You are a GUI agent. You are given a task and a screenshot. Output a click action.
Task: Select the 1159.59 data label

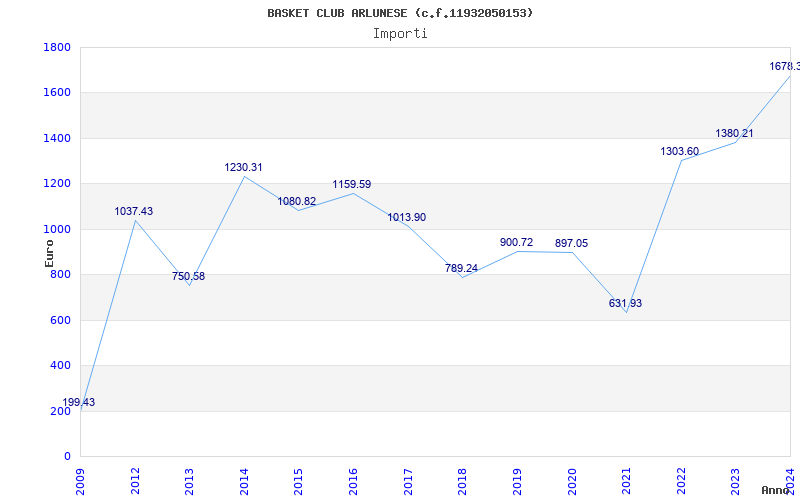tap(352, 184)
